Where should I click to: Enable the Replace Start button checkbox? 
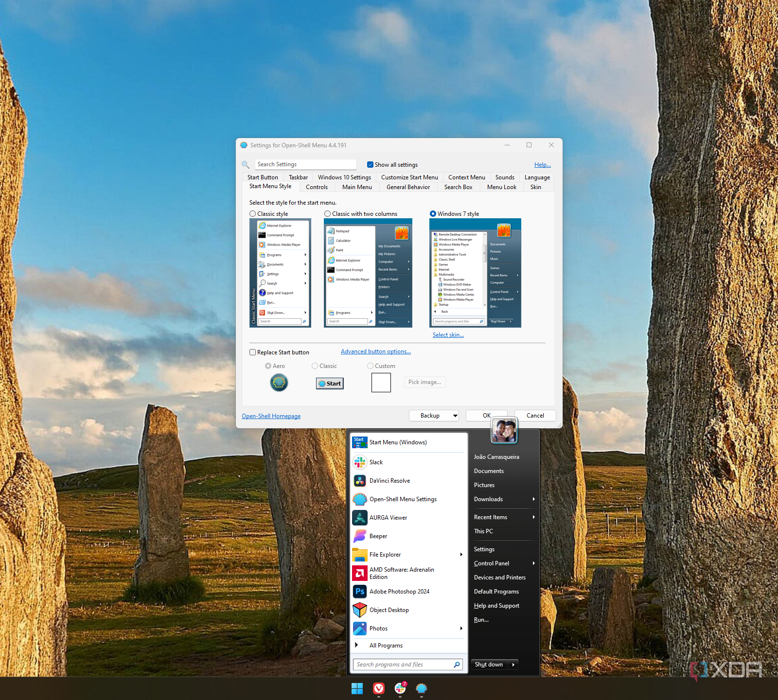click(x=253, y=352)
